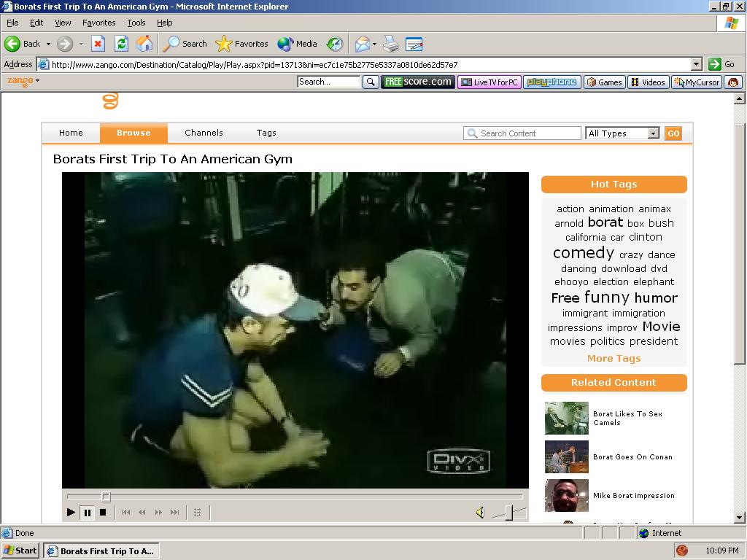Open Games from the Zango toolbar
The height and width of the screenshot is (560, 747).
pyautogui.click(x=605, y=82)
